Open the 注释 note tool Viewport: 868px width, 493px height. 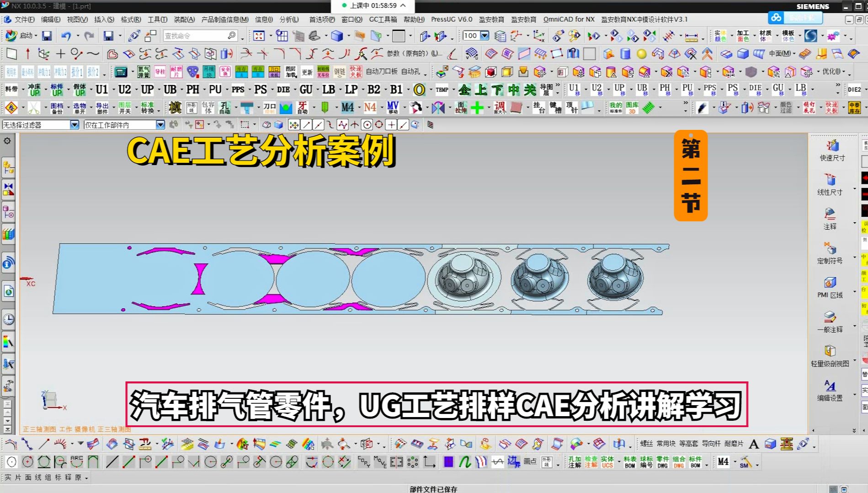pos(830,219)
